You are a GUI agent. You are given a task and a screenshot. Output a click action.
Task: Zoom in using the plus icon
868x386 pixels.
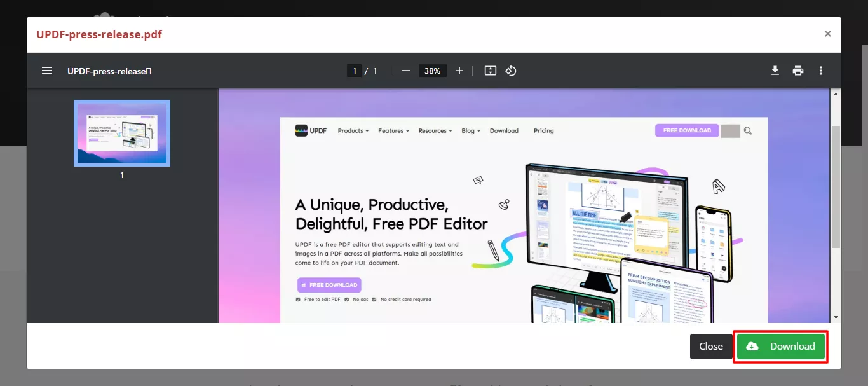[x=459, y=71]
